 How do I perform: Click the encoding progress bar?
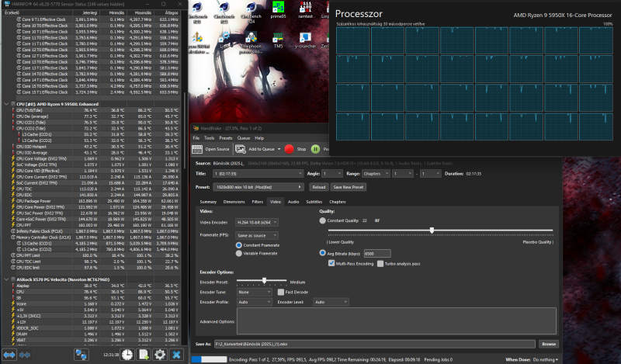pyautogui.click(x=209, y=359)
